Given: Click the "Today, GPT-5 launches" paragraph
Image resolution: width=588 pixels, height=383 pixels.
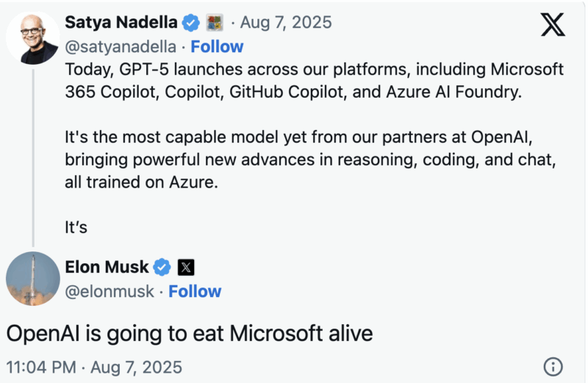Looking at the screenshot, I should click(314, 82).
